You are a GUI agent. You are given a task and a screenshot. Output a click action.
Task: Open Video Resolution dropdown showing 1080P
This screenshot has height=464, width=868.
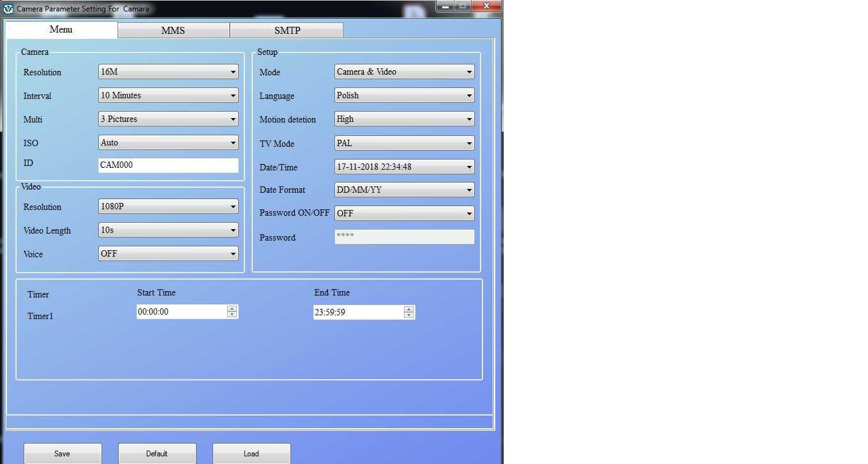pos(168,207)
